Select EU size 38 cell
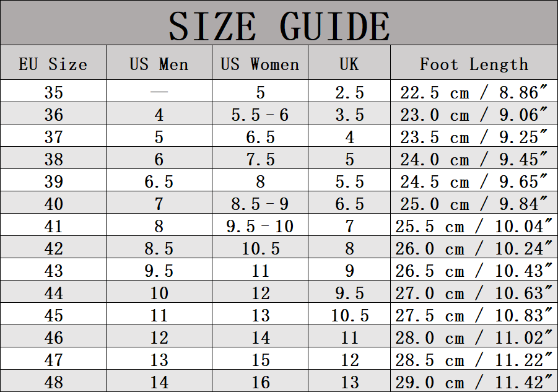 point(53,159)
